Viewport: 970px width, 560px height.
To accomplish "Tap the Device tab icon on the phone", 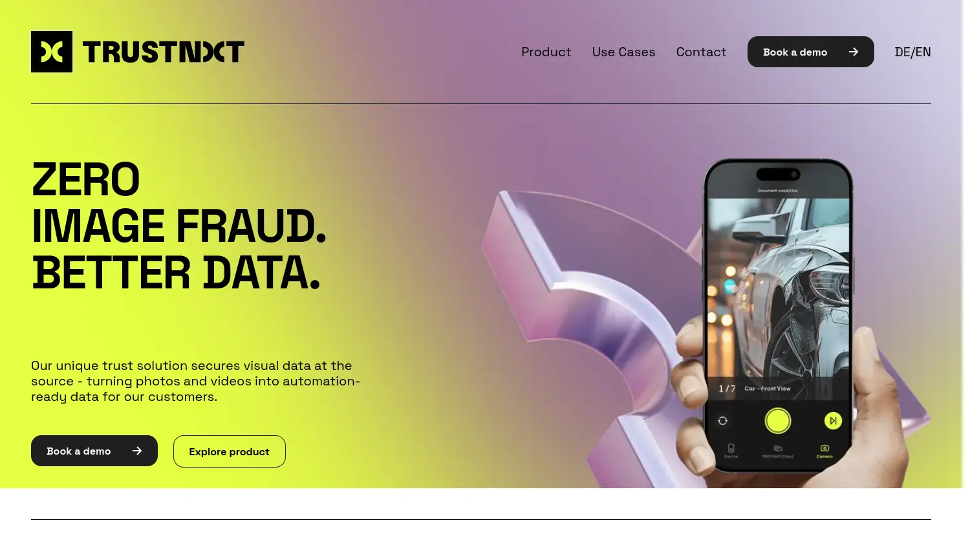I will (x=731, y=448).
